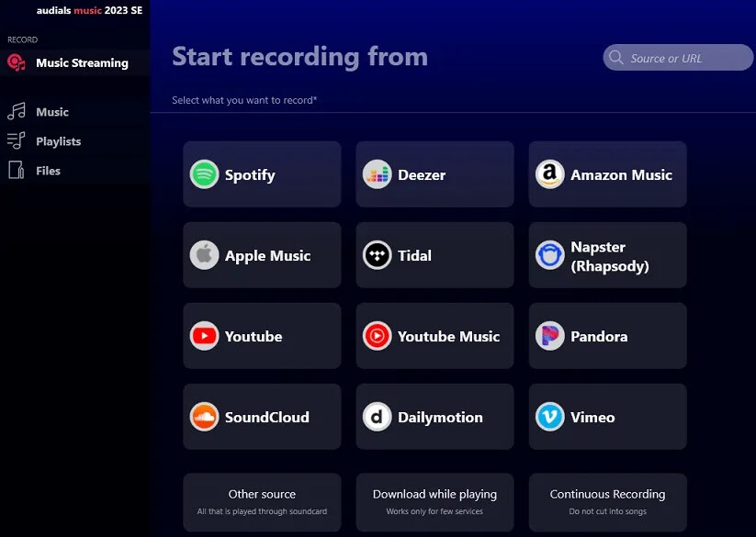This screenshot has width=756, height=537.
Task: Click the Amazon Music logo icon
Action: click(x=549, y=174)
